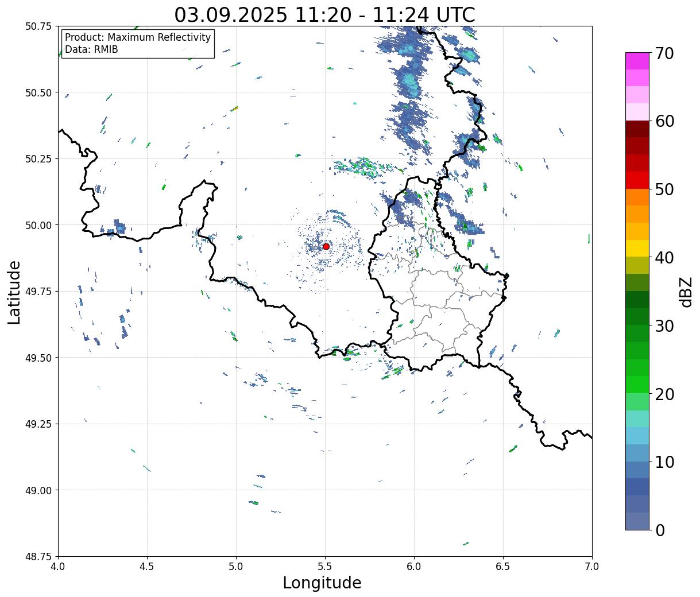Image resolution: width=700 pixels, height=597 pixels.
Task: Click the colorbar tick label 50
Action: pyautogui.click(x=664, y=189)
